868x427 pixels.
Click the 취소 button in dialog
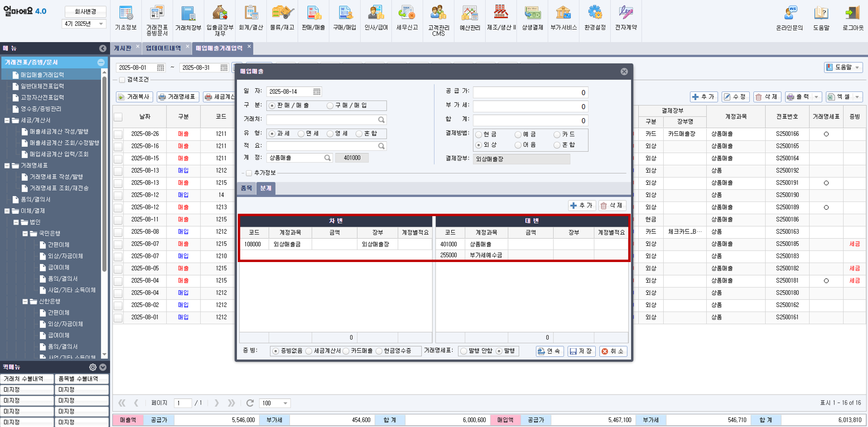click(613, 351)
